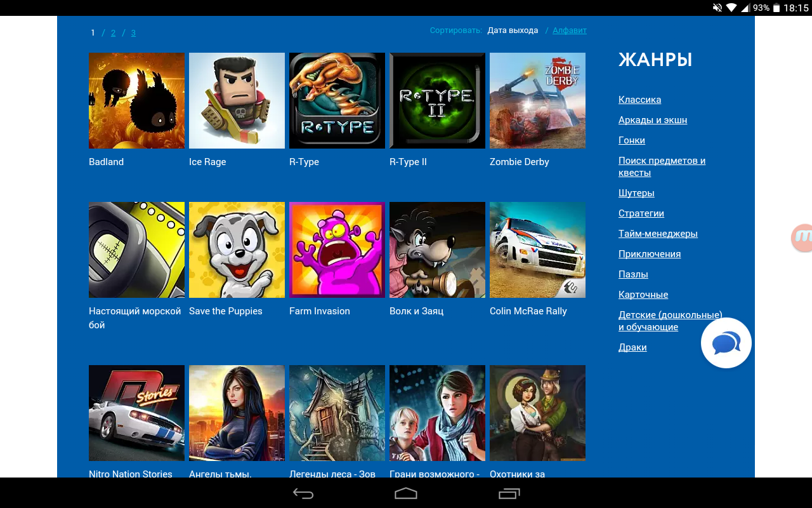Open the Тайм-менеджеры genre

[658, 234]
